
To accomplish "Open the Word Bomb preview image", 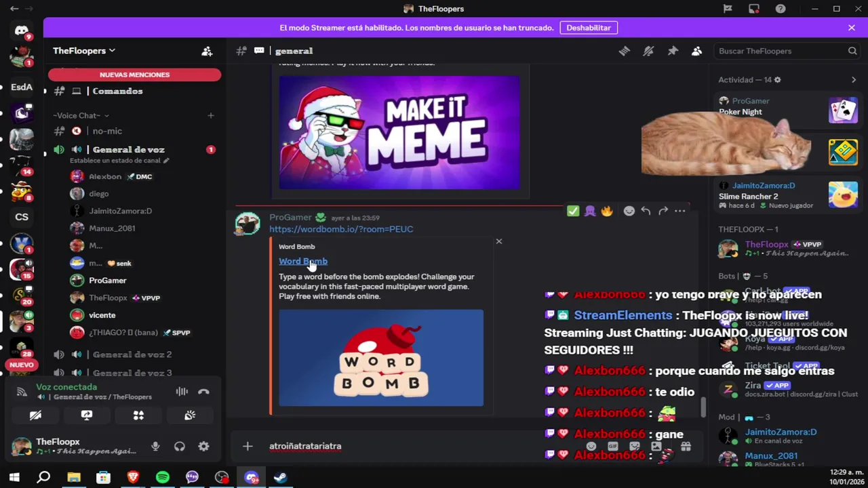I will 381,358.
